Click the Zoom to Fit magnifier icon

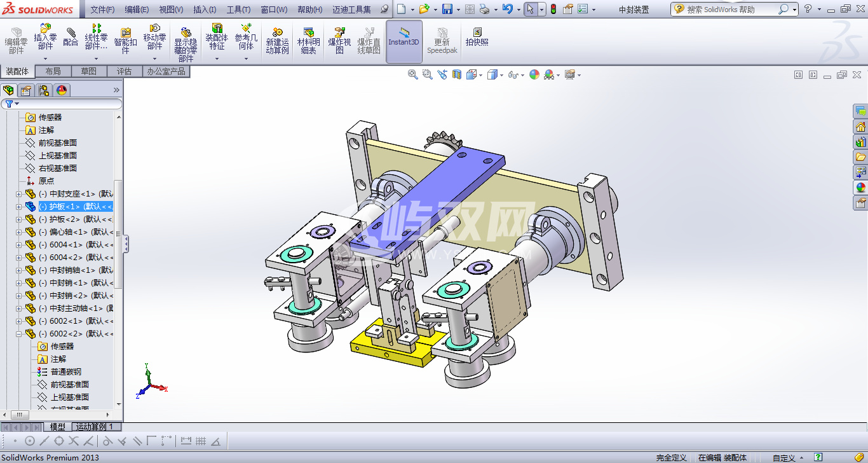pyautogui.click(x=413, y=74)
